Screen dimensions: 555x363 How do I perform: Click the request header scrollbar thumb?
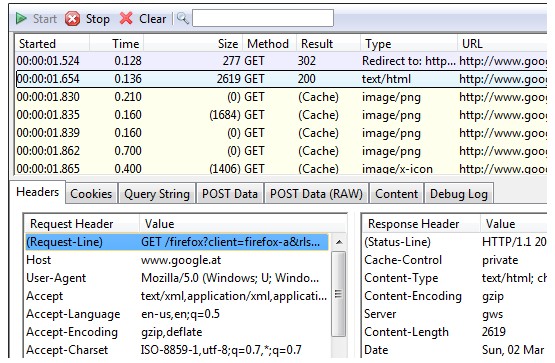point(339,294)
